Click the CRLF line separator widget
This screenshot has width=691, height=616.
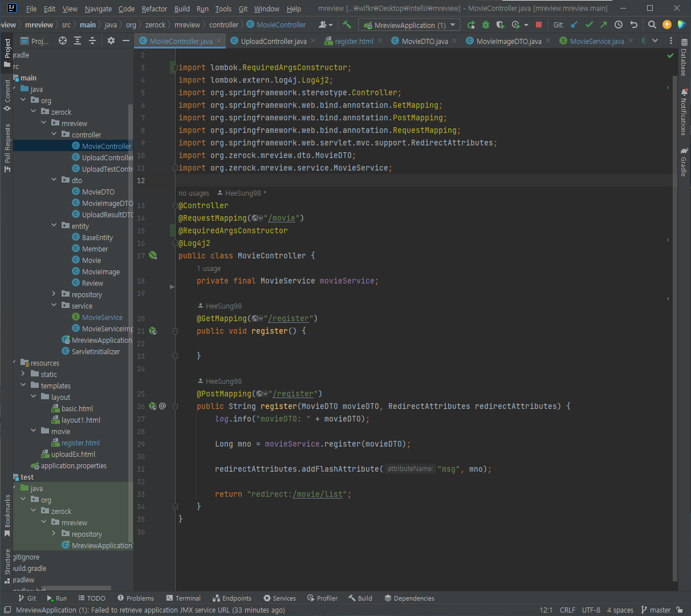pyautogui.click(x=567, y=610)
